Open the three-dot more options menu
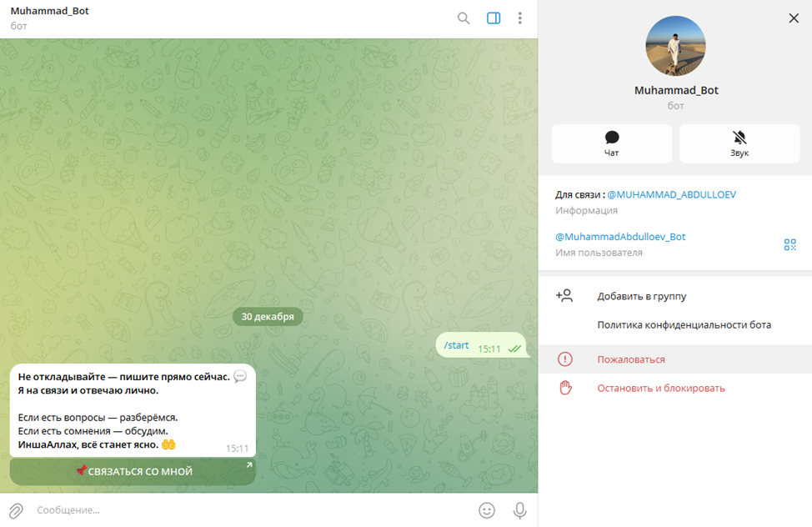This screenshot has width=812, height=527. [520, 18]
